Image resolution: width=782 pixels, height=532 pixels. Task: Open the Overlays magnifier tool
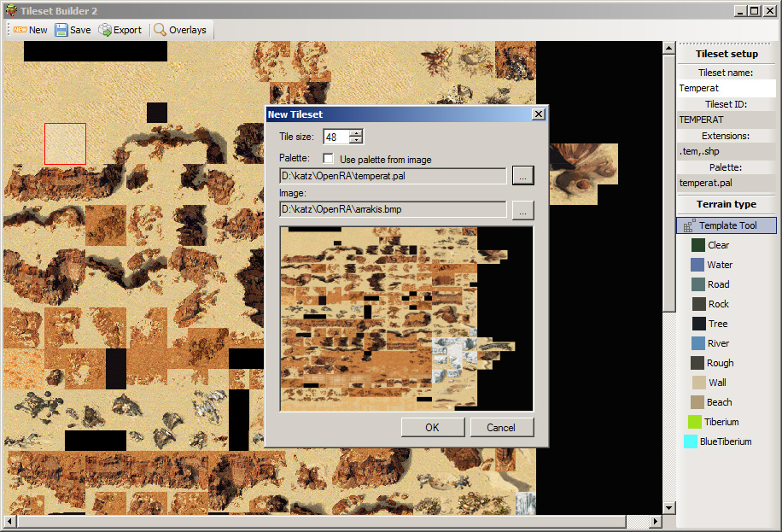[x=180, y=30]
